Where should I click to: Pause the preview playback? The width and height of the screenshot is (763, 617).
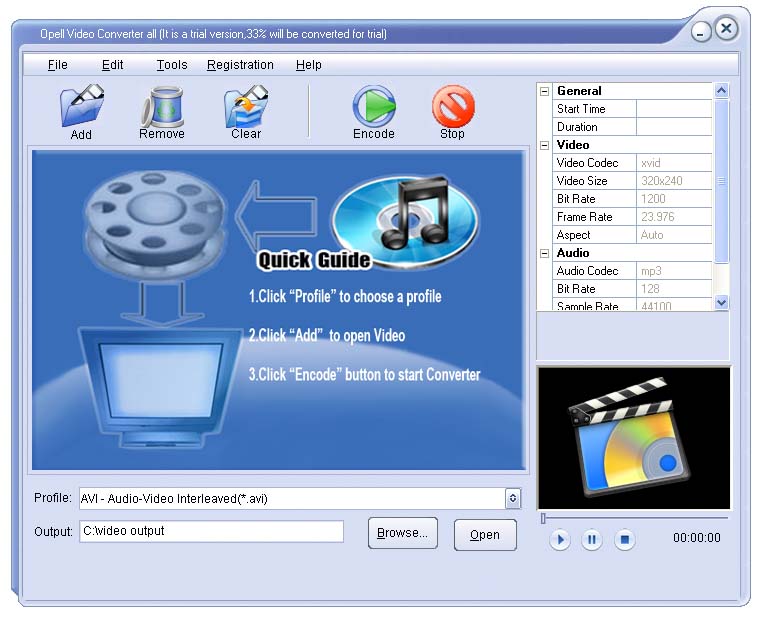pos(592,540)
